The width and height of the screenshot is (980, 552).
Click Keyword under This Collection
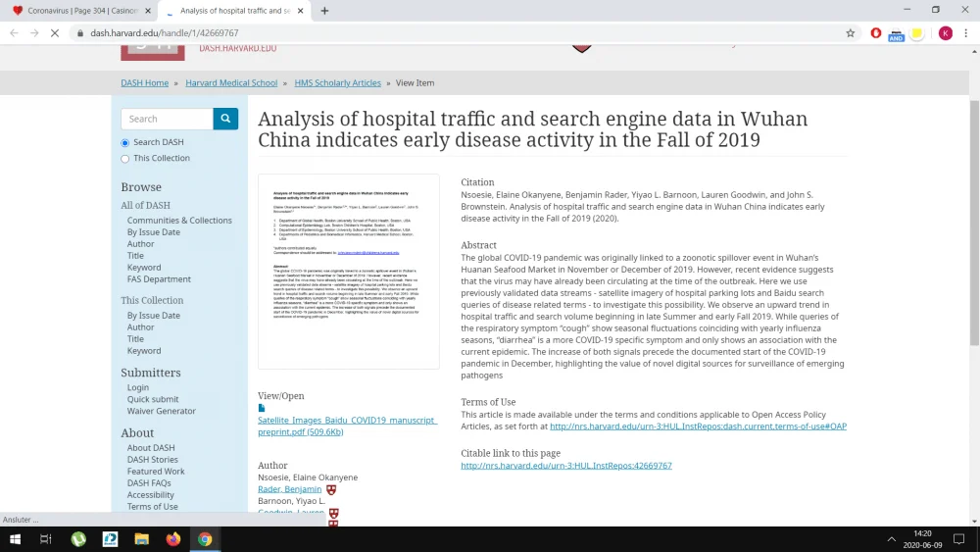(x=144, y=351)
